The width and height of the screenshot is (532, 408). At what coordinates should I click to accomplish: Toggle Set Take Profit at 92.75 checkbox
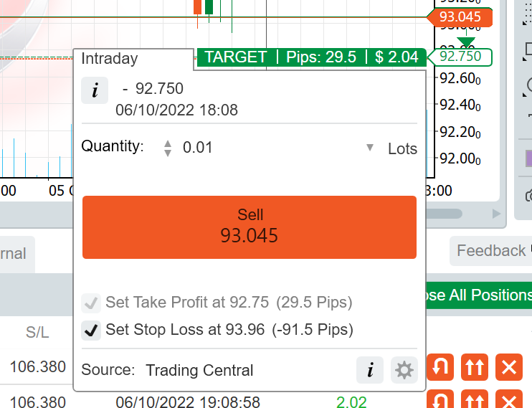[91, 303]
